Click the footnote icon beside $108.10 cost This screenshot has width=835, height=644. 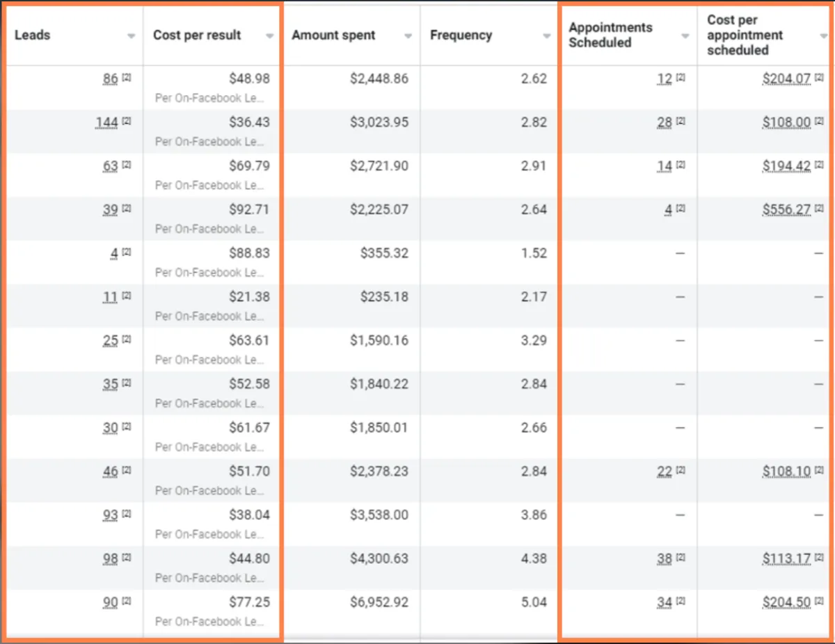(819, 471)
